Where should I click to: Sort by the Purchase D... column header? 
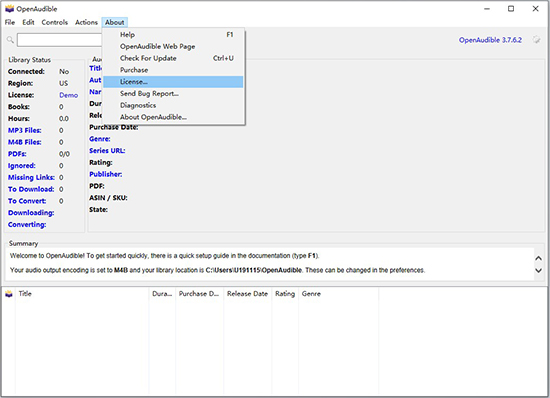tap(199, 294)
